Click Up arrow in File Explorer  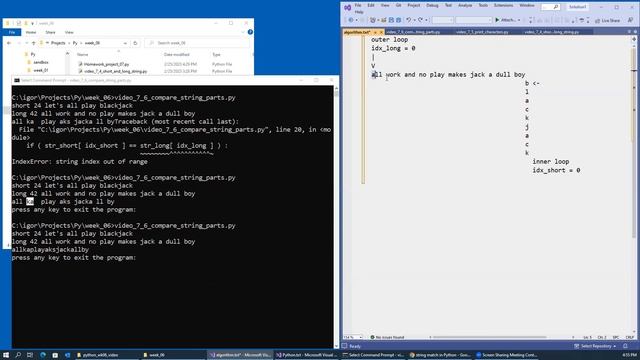(x=34, y=43)
